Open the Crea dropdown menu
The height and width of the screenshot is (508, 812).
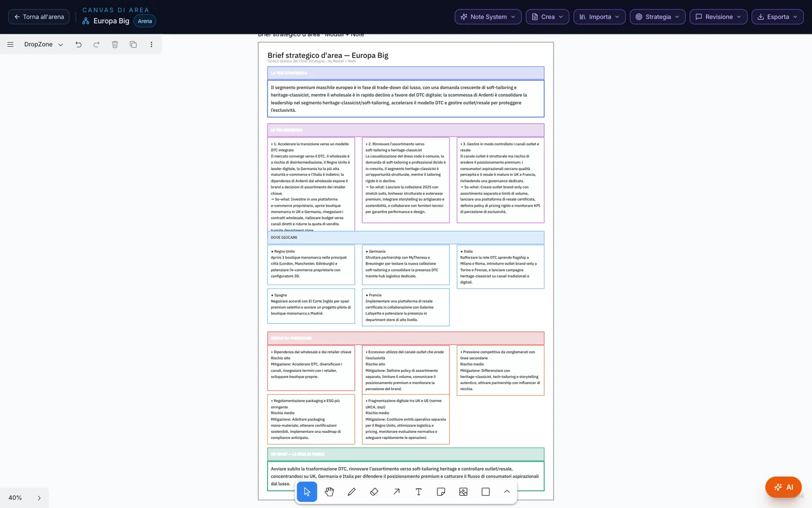tap(547, 17)
